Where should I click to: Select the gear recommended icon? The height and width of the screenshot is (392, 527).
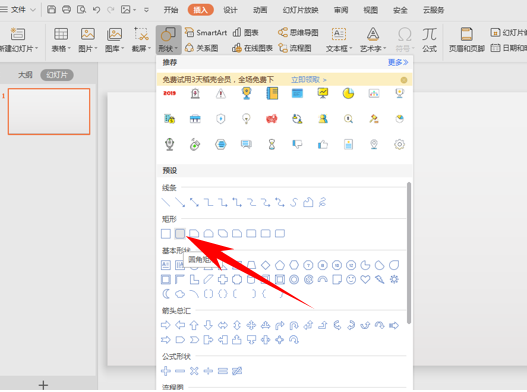coord(399,145)
